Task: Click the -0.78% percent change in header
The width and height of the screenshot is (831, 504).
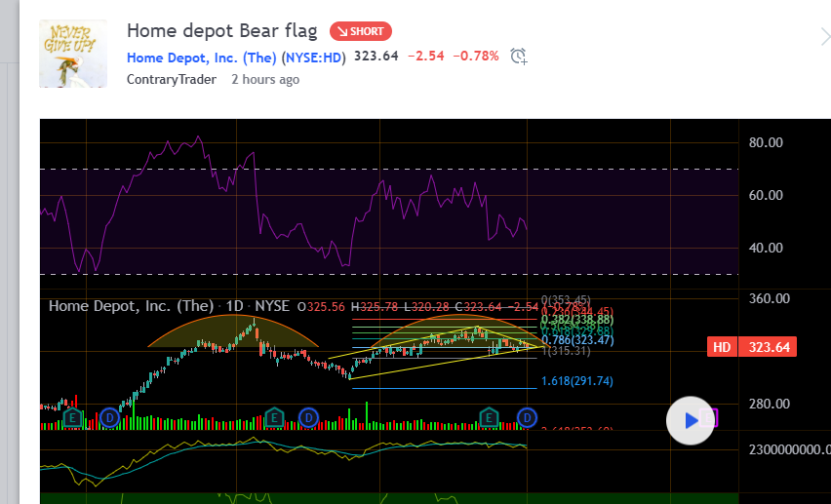Action: point(475,57)
